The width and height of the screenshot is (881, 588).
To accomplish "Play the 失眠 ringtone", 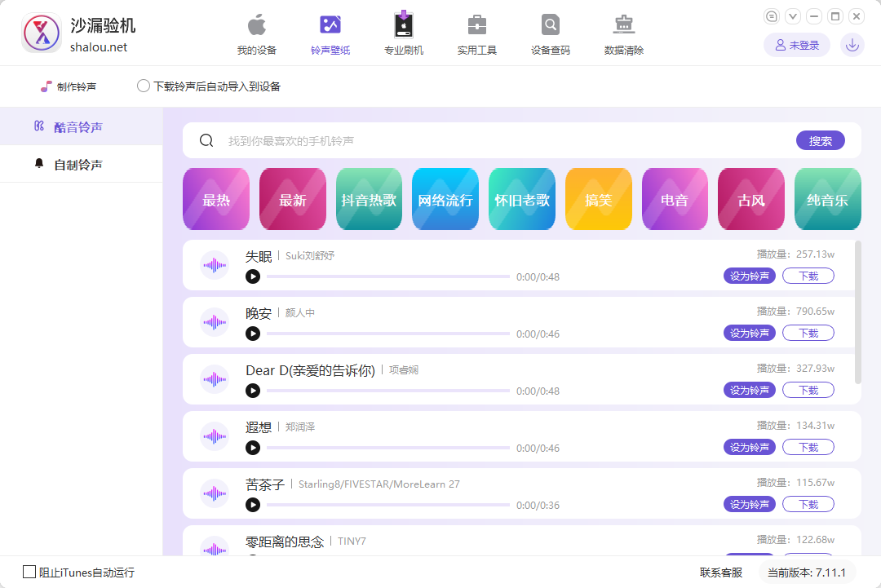I will pyautogui.click(x=253, y=276).
